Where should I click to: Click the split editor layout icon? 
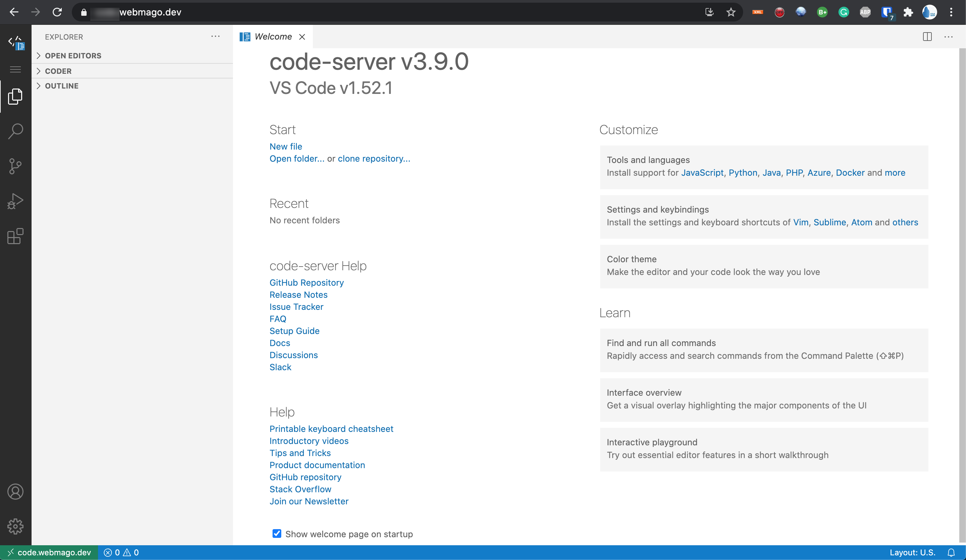coord(927,37)
